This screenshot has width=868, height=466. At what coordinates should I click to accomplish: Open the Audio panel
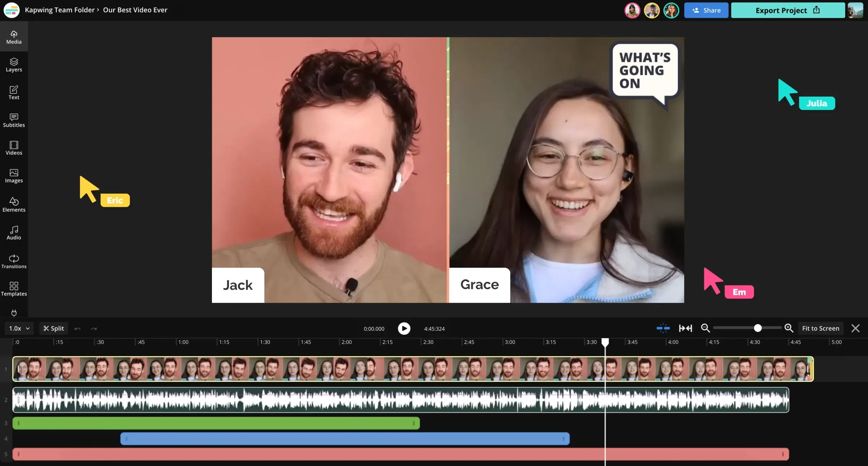(14, 232)
